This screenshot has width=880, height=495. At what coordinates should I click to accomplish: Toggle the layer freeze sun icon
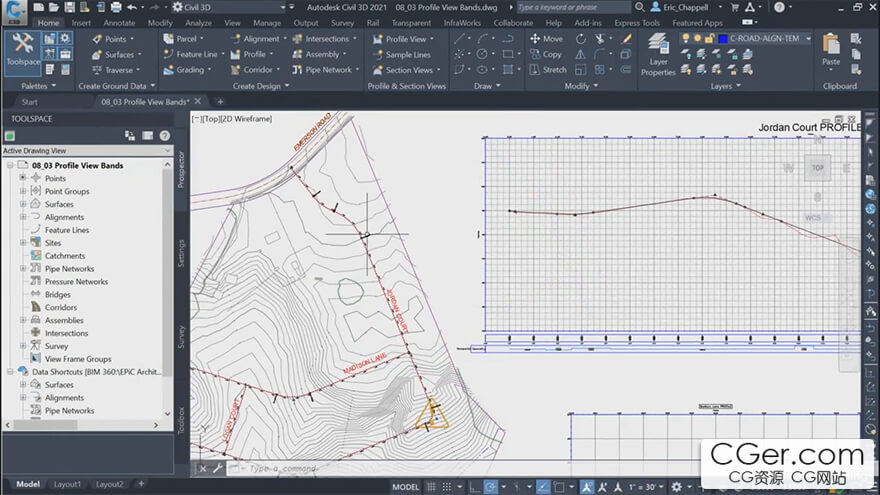697,38
